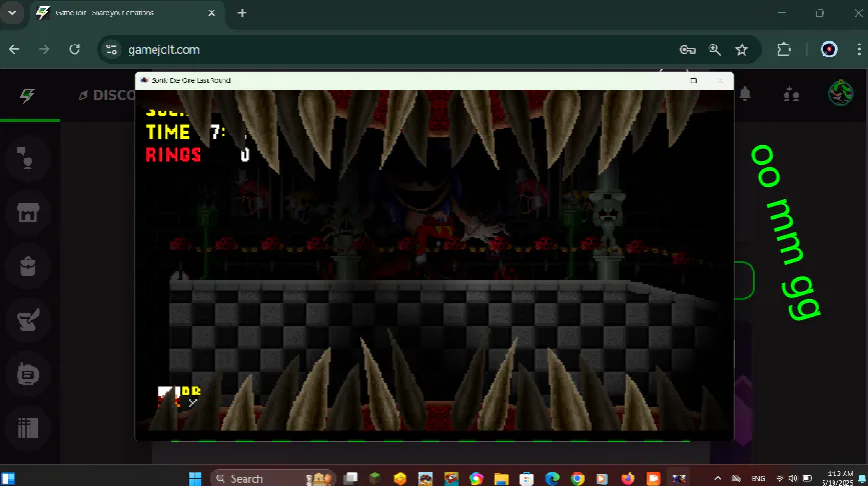This screenshot has width=868, height=486.
Task: Close the Game Jolt browser tab
Action: 211,13
